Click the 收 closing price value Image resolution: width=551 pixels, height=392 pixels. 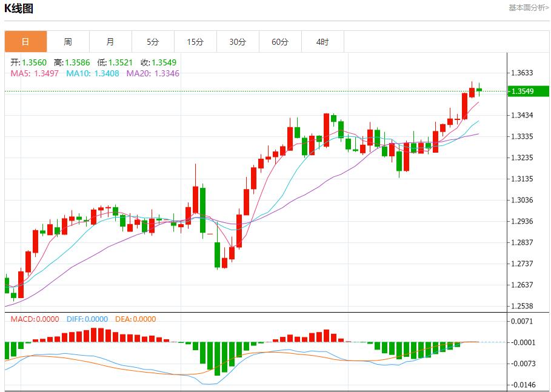pos(159,62)
